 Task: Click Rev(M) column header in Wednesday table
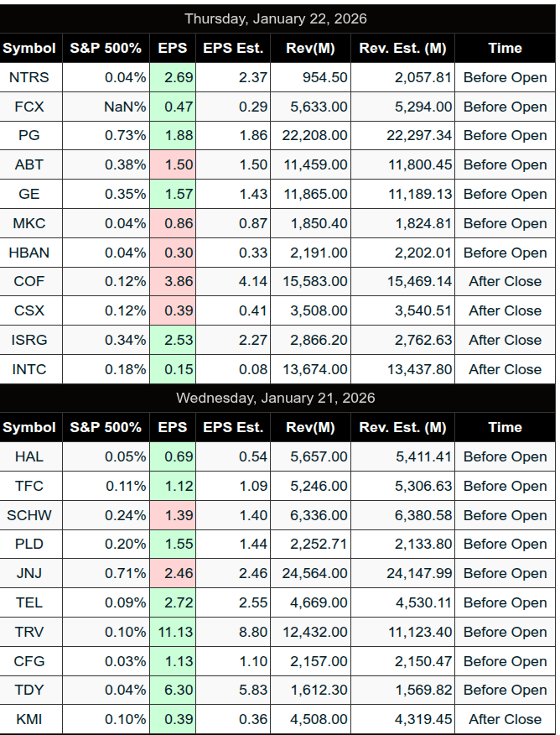[310, 427]
